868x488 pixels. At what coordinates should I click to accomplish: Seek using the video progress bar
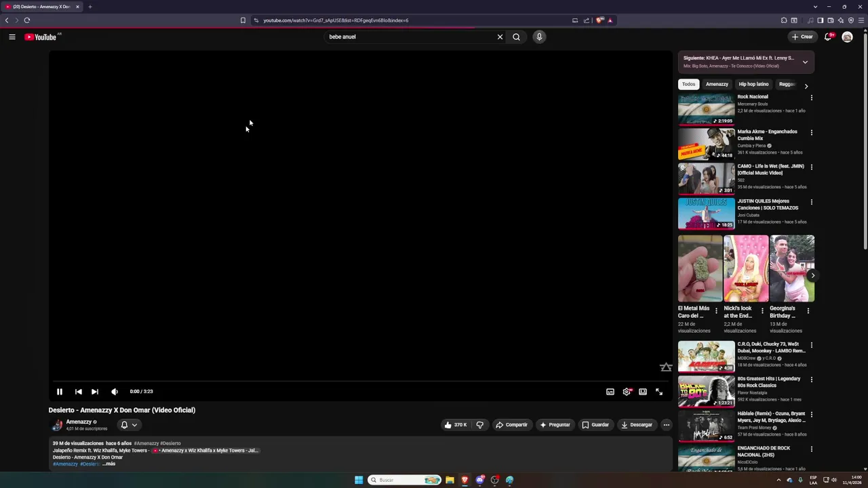point(360,382)
